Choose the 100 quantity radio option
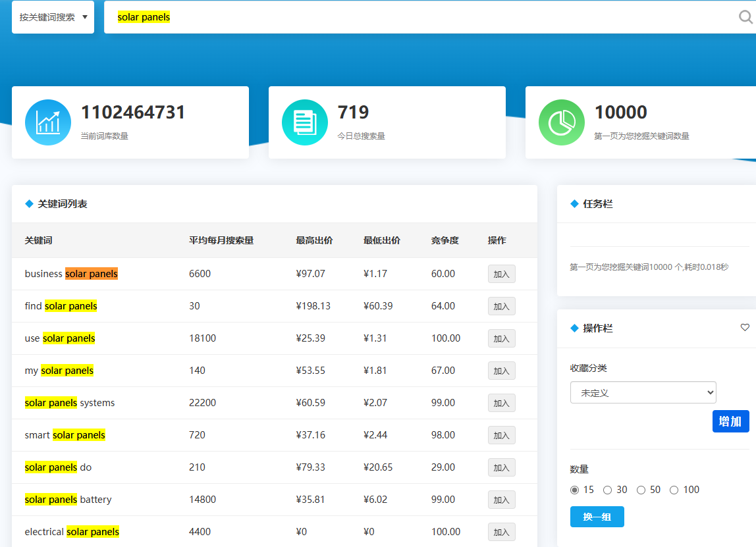 (x=674, y=490)
